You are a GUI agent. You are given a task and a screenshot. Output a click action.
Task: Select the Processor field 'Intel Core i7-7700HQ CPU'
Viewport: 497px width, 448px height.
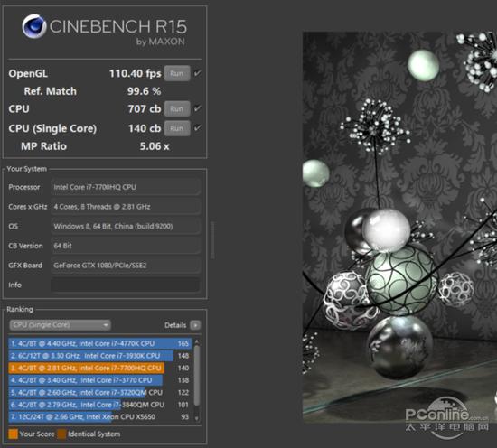click(126, 187)
